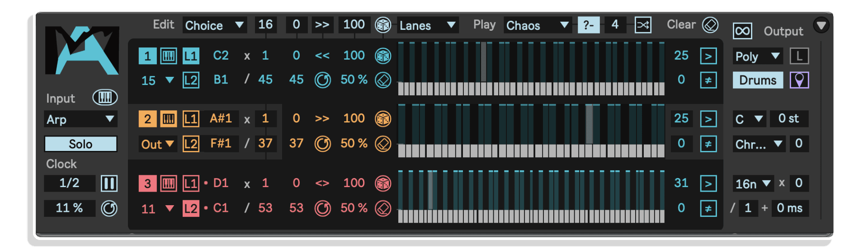Click the rotary knob icon beside 11 %

coord(109,208)
